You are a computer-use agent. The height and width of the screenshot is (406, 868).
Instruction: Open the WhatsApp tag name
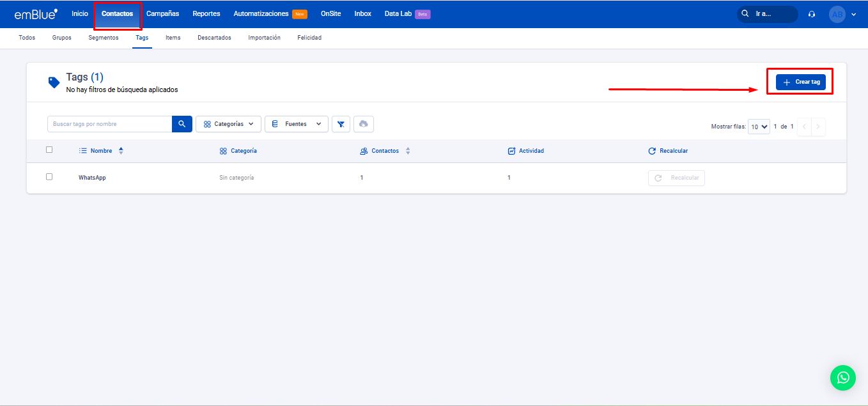point(92,178)
